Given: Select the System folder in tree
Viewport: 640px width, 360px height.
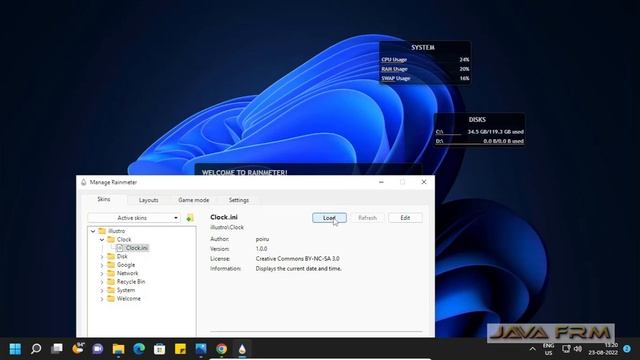Looking at the screenshot, I should [x=126, y=290].
